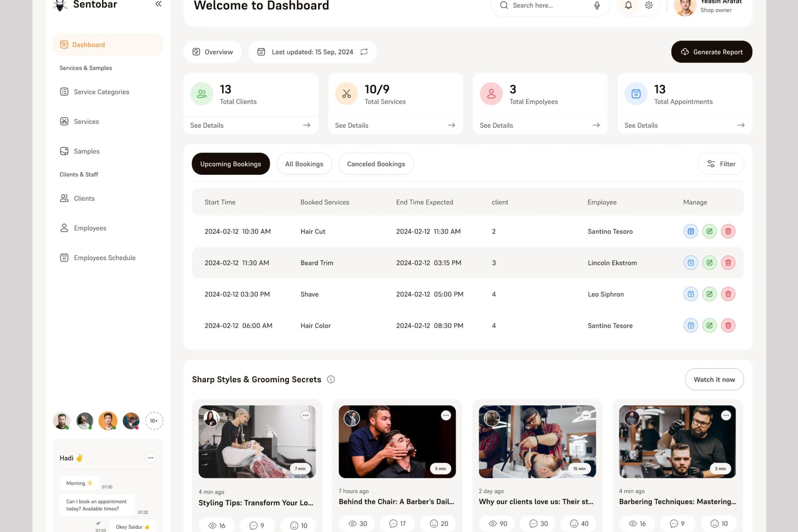
Task: Click the Santino Tesoro employee name
Action: tap(610, 231)
